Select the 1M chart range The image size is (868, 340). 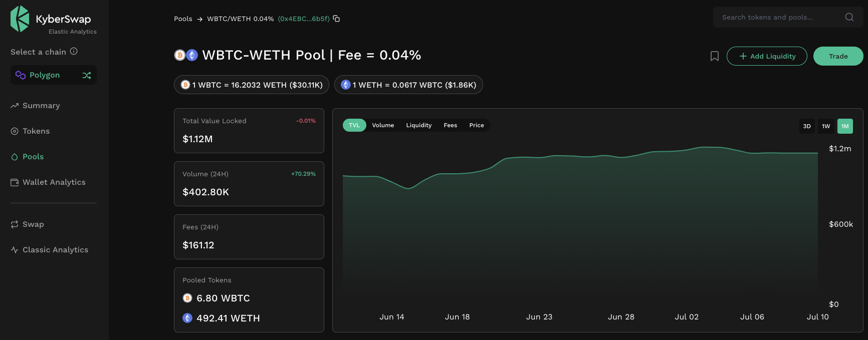(x=845, y=126)
